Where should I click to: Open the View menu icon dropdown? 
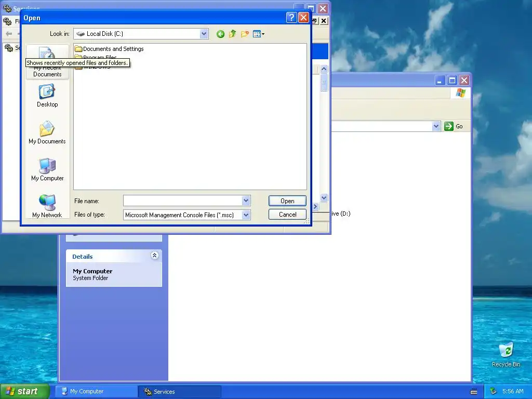pos(259,34)
